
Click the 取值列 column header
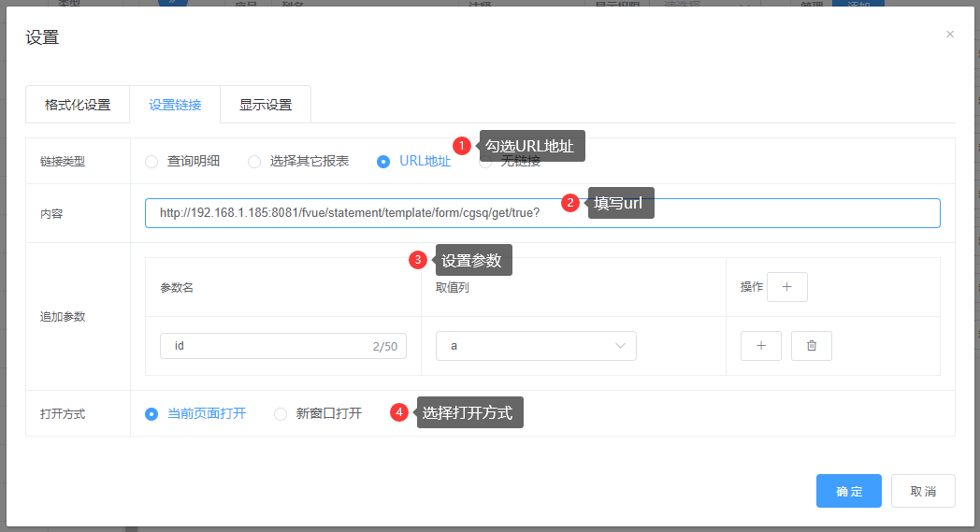click(453, 288)
